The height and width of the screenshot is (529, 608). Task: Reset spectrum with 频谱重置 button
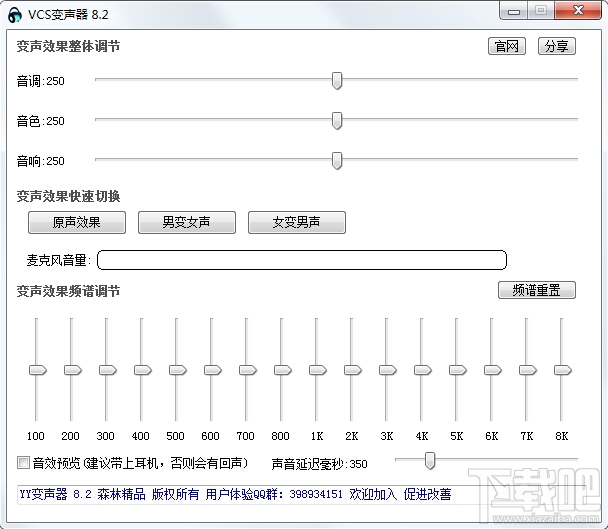click(x=537, y=290)
